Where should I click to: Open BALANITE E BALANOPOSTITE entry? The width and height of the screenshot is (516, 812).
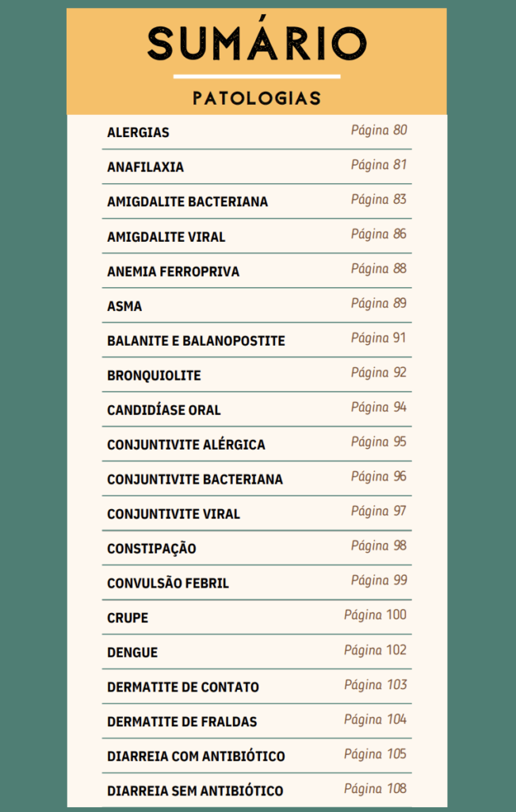tap(196, 341)
